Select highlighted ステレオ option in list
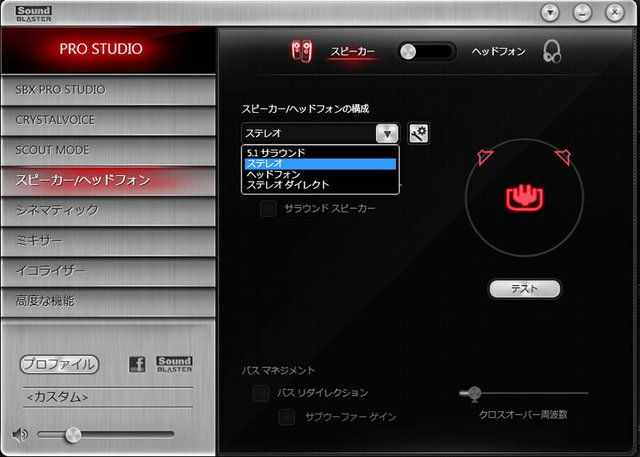 [320, 164]
